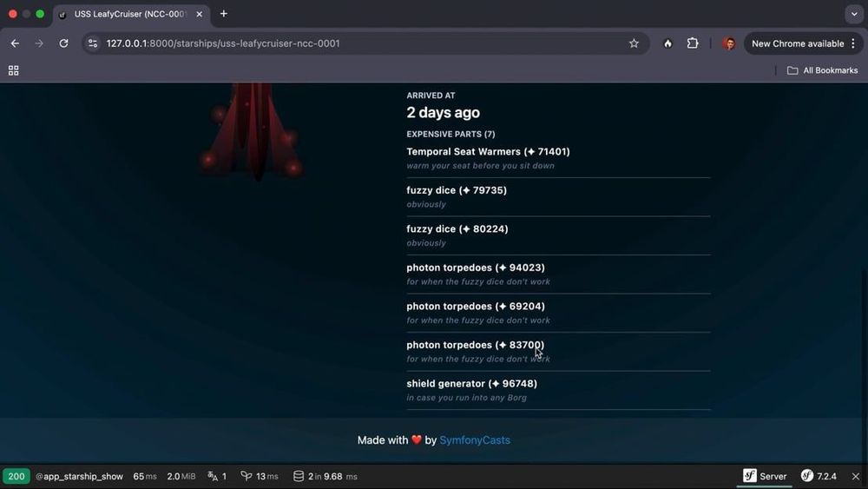This screenshot has height=489, width=868.
Task: Click the flame extension icon
Action: (667, 43)
